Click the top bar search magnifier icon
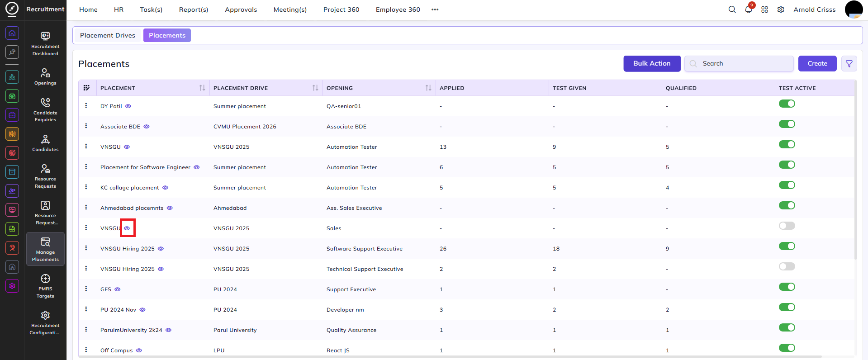This screenshot has height=360, width=868. (732, 9)
